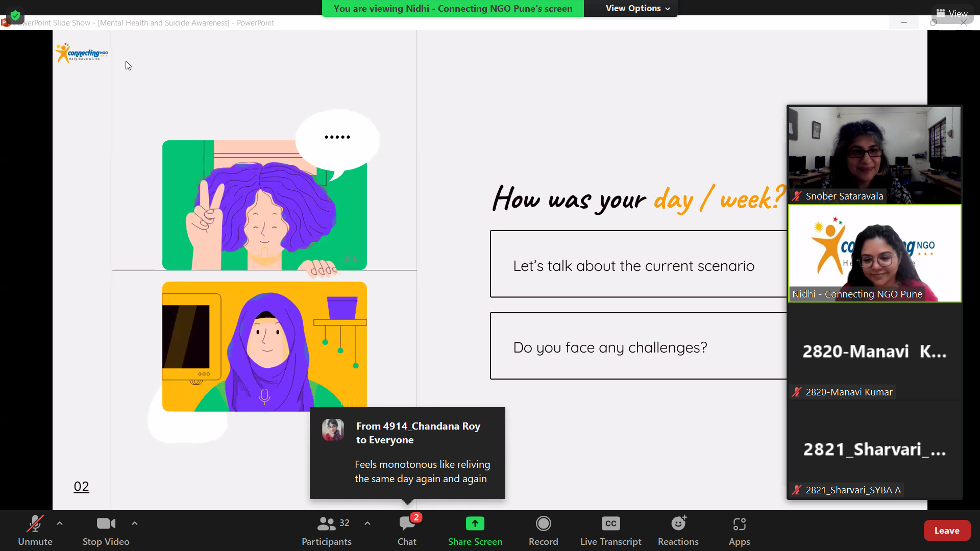Expand video options arrow beside Stop Video
This screenshot has height=551, width=980.
(135, 523)
